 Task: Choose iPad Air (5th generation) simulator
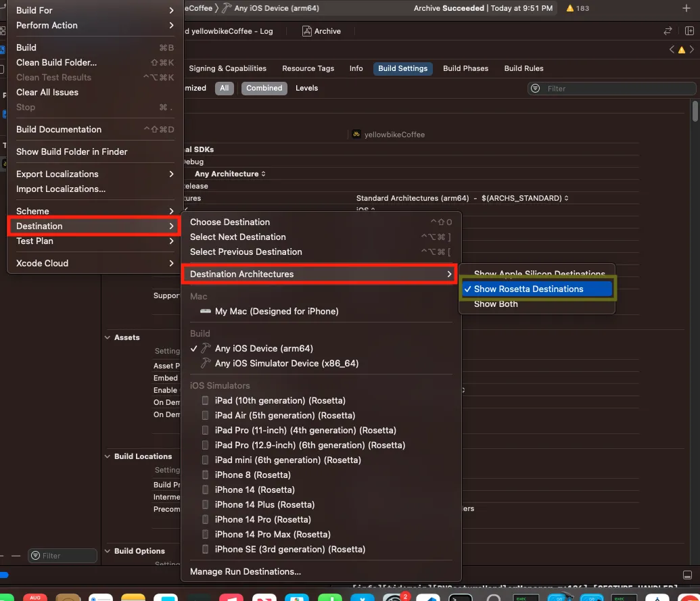(321, 415)
